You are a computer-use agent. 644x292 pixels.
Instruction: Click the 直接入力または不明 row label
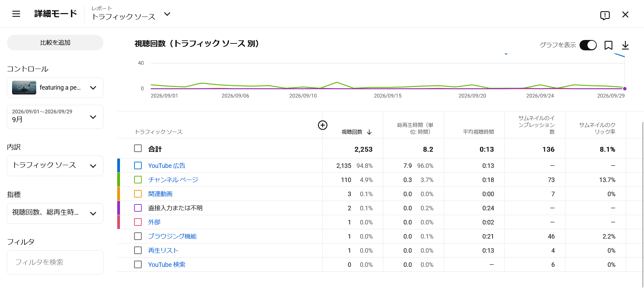tap(175, 208)
